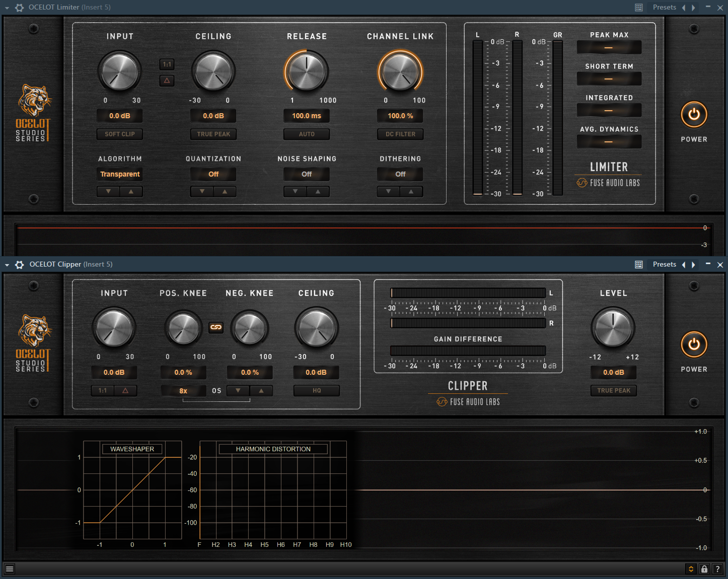This screenshot has width=728, height=579.
Task: Enable Soft Clip on the Limiter
Action: (119, 134)
